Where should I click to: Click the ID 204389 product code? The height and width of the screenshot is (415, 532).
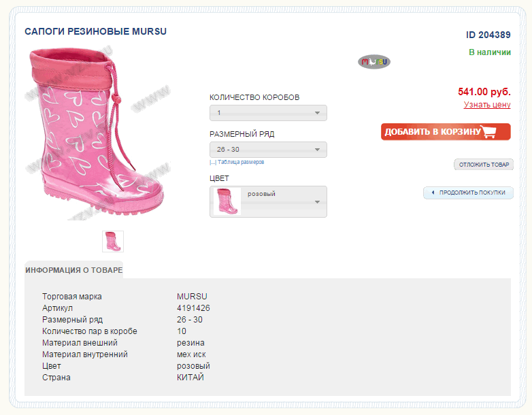click(488, 35)
